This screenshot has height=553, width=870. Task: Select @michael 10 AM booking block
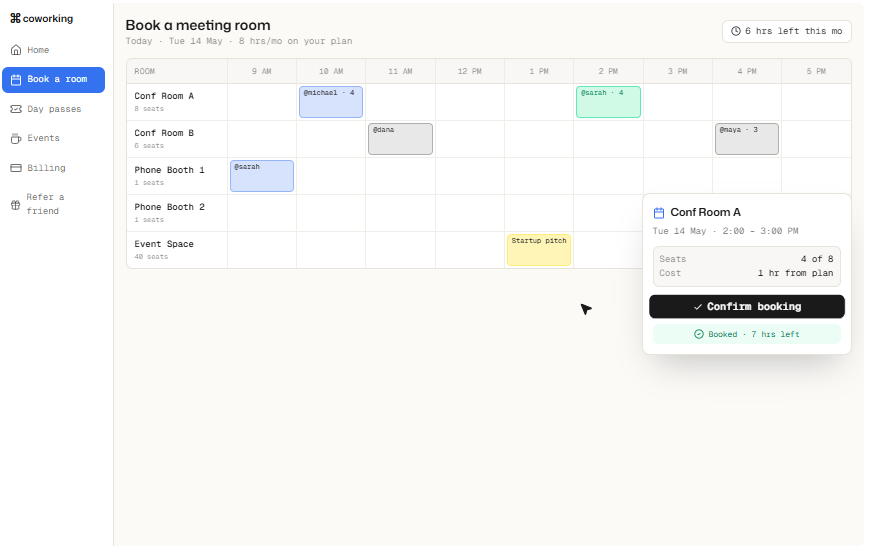pyautogui.click(x=331, y=102)
